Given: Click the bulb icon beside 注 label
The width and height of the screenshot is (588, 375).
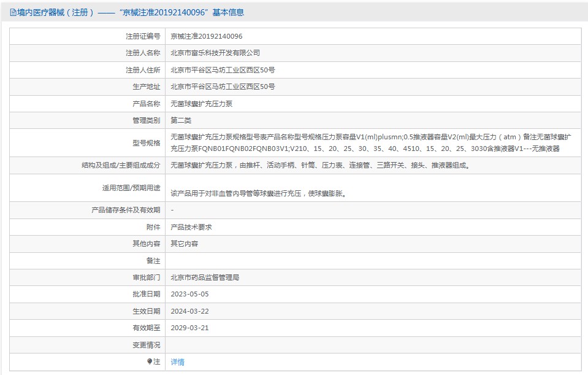Looking at the screenshot, I should tap(150, 361).
